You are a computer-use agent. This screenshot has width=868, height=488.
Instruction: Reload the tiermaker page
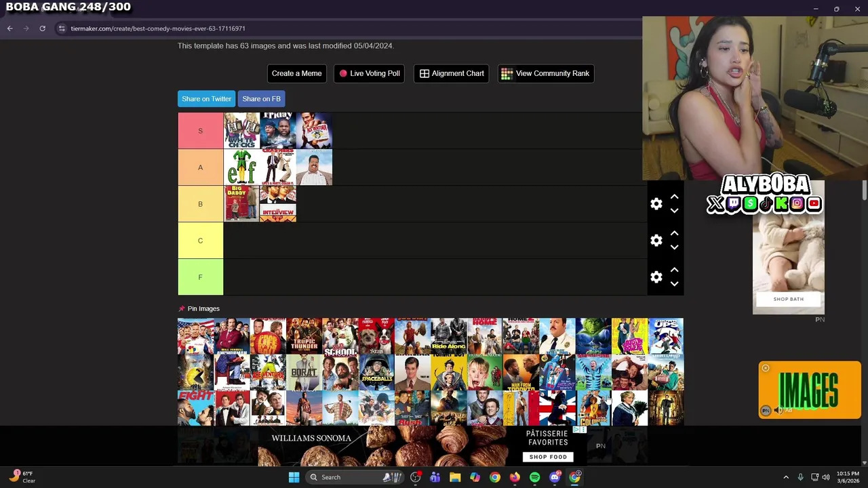point(42,28)
